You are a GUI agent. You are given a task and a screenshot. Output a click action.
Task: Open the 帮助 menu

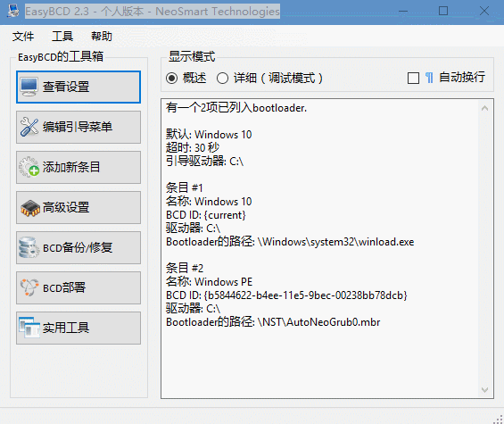(102, 36)
